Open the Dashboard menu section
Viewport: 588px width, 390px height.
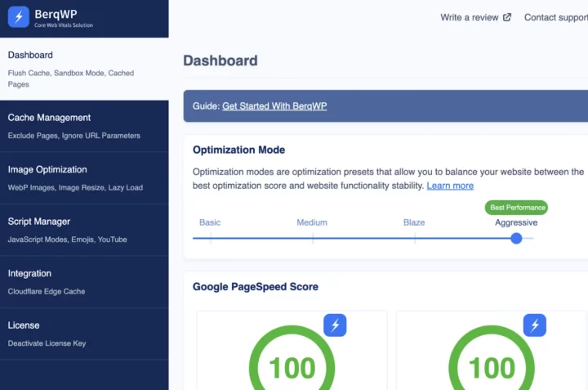tap(84, 69)
